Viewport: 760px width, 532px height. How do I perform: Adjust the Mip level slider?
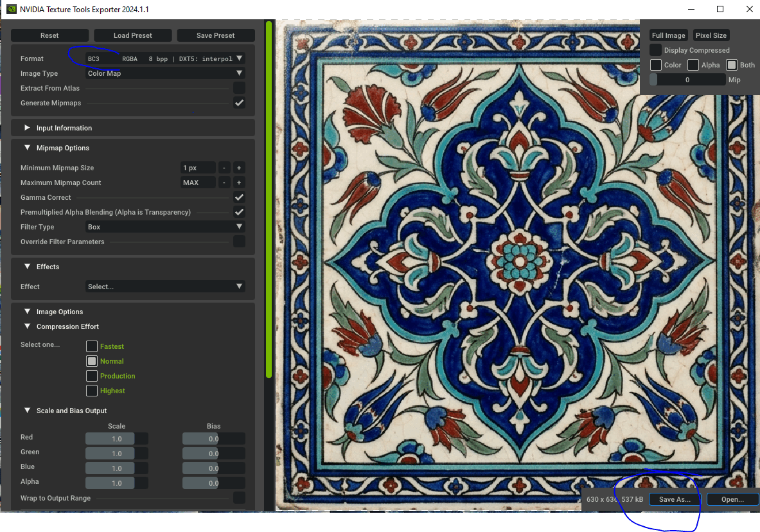coord(687,80)
